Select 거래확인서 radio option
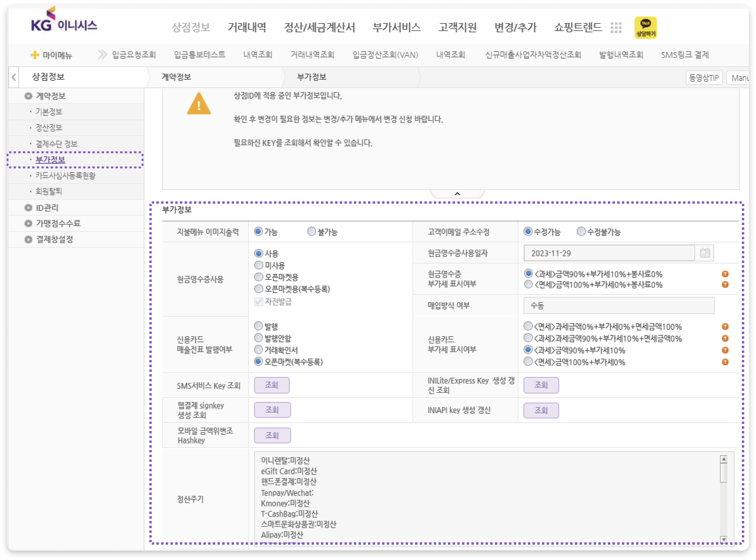Screen dimensions: 756x560 pyautogui.click(x=258, y=349)
